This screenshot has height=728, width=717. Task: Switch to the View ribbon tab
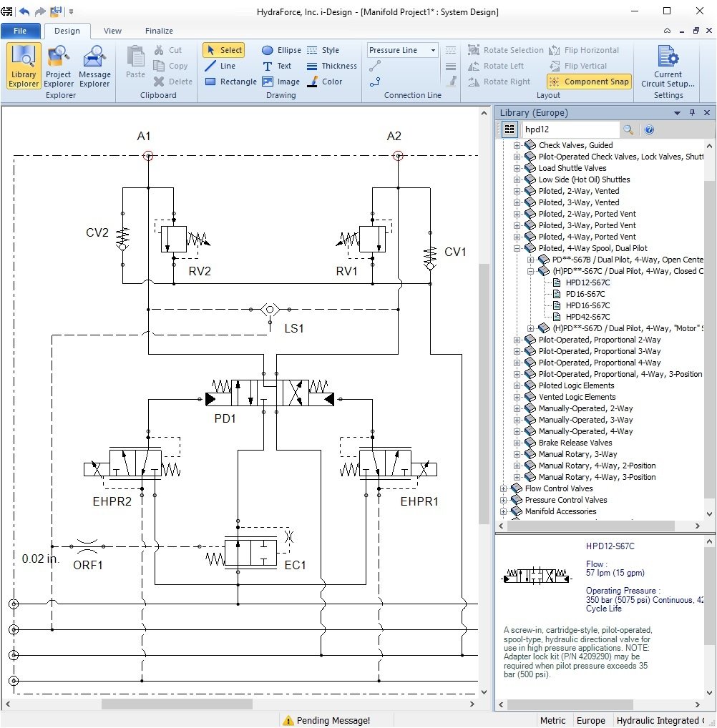[112, 31]
